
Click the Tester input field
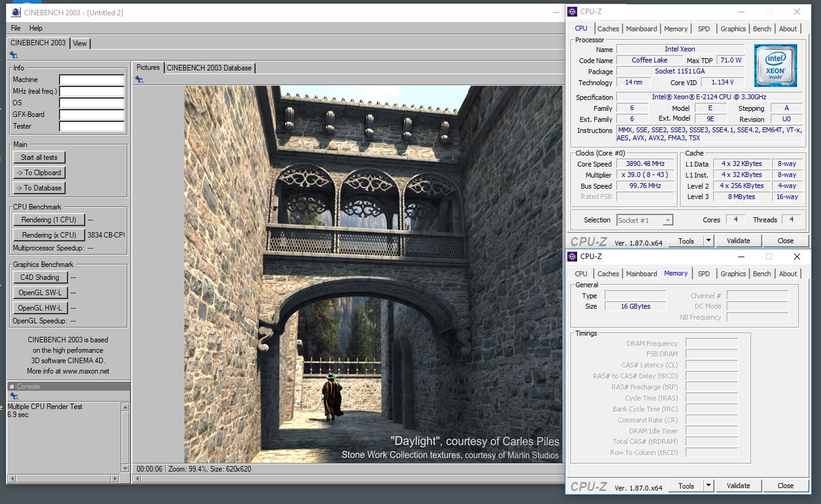(x=92, y=126)
